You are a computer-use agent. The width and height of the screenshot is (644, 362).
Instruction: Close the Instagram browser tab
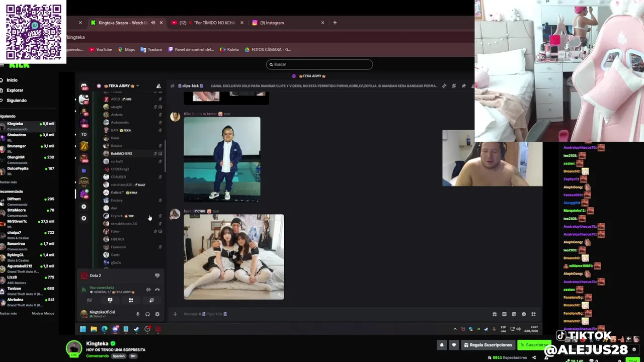pyautogui.click(x=323, y=23)
